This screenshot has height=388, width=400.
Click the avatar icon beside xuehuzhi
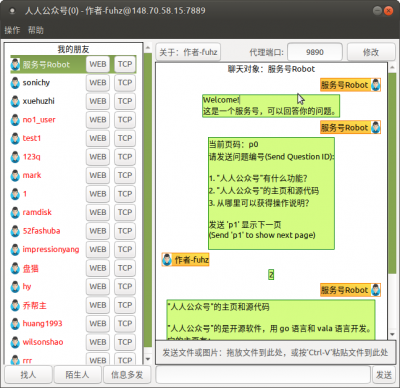15,101
